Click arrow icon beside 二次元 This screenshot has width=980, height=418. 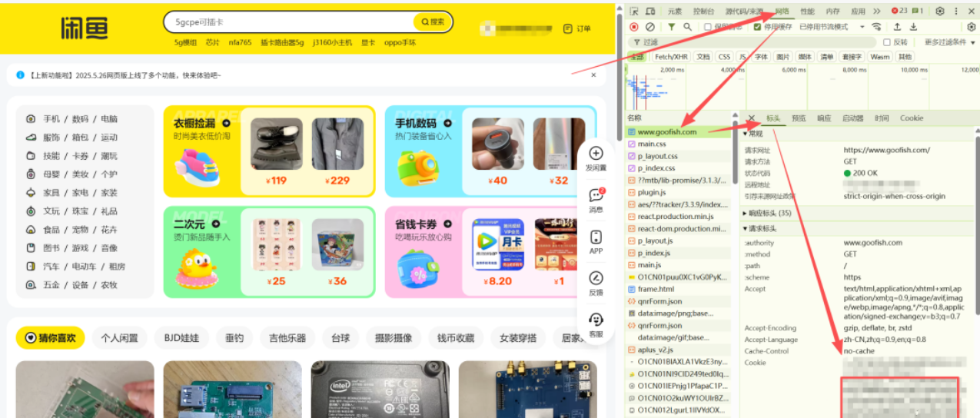[x=216, y=224]
